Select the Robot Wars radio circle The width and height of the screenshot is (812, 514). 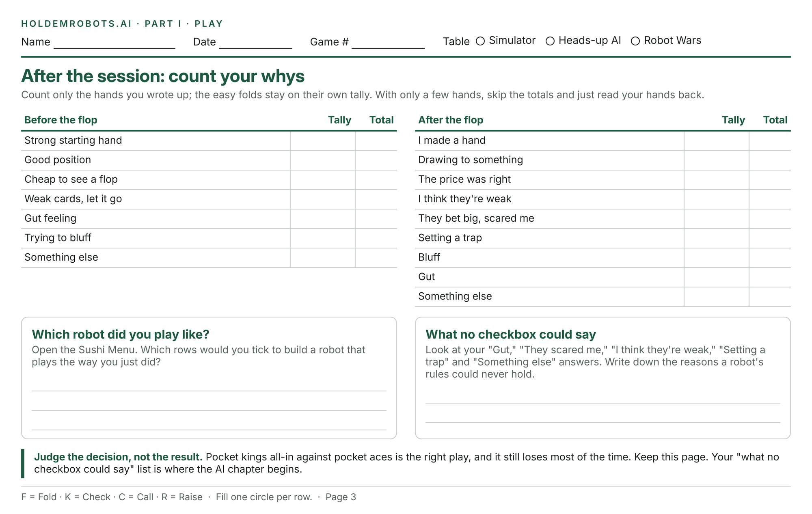(x=635, y=41)
